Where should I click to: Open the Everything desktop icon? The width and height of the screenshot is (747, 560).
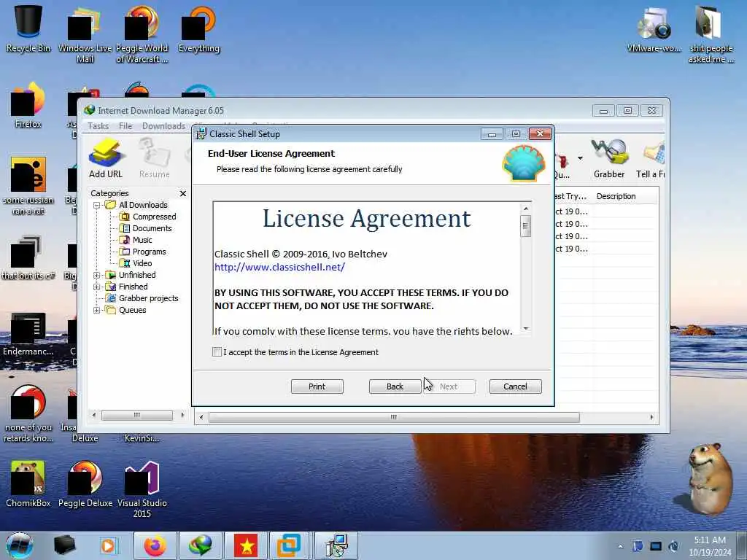(x=198, y=28)
